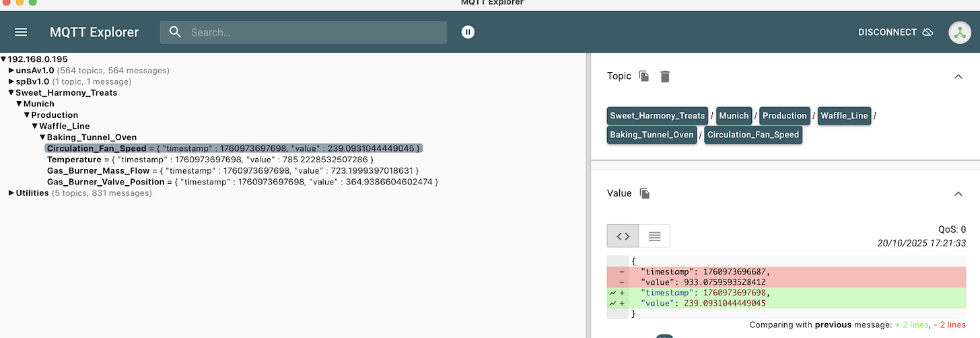This screenshot has height=338, width=980.
Task: Expand the spBv1.0 tree node
Action: pos(11,81)
